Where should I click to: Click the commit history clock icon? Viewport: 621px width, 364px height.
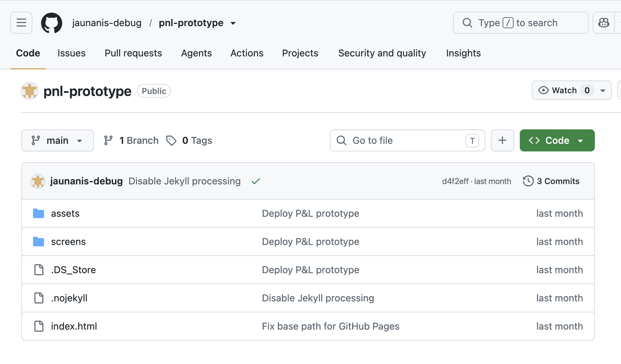point(528,181)
